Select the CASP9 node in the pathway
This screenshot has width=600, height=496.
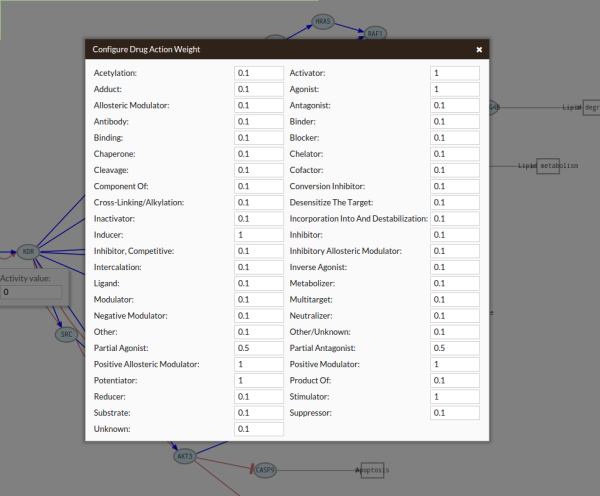coord(265,470)
